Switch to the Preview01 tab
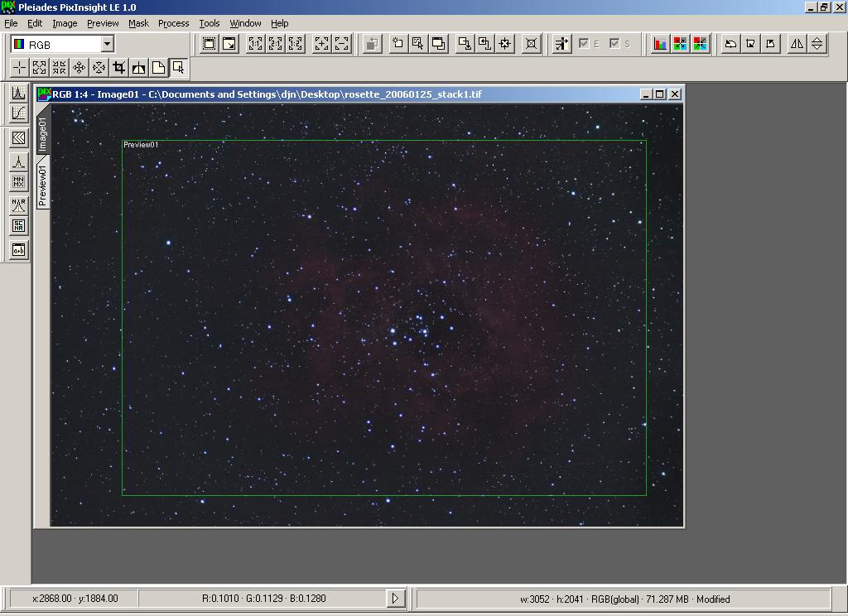848x616 pixels. pos(43,184)
